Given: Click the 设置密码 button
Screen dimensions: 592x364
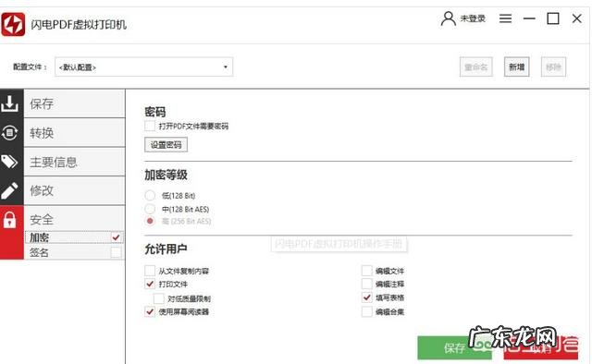Looking at the screenshot, I should (166, 144).
